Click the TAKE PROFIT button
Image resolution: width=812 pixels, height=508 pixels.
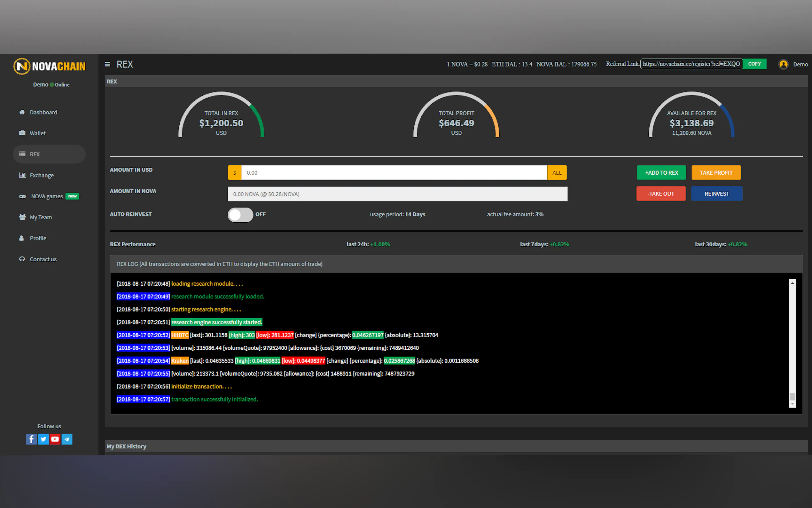click(x=716, y=173)
